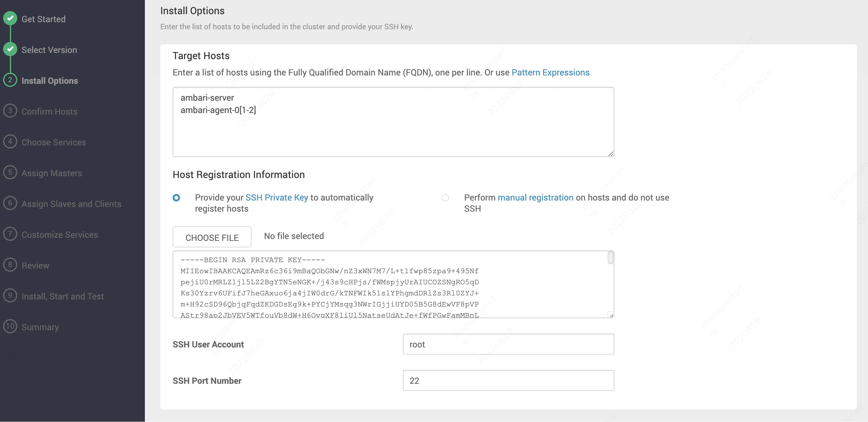Screen dimensions: 868x422
Task: Click the Install Options step label
Action: 50,81
